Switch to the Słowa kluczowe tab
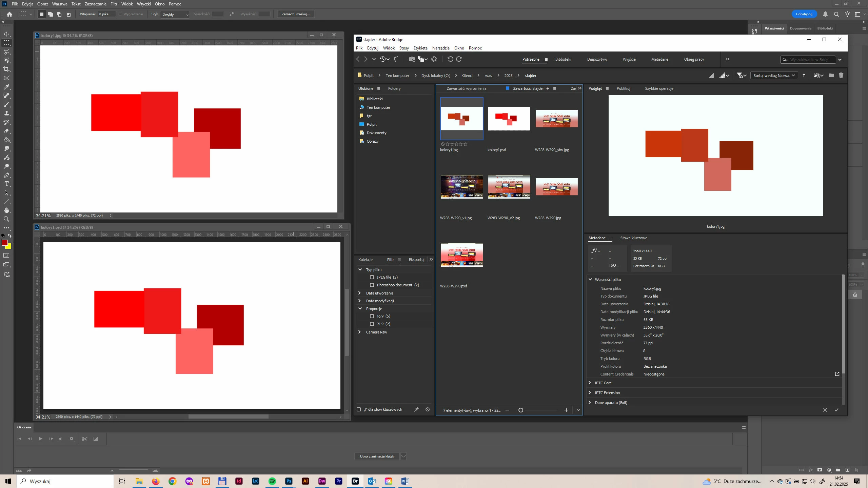This screenshot has height=488, width=868. (x=633, y=238)
